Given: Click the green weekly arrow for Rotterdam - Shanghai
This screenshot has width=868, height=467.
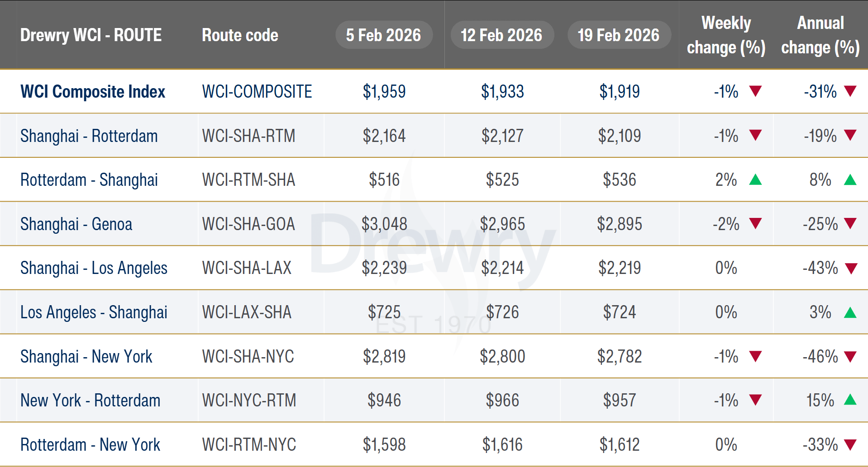Looking at the screenshot, I should [755, 180].
